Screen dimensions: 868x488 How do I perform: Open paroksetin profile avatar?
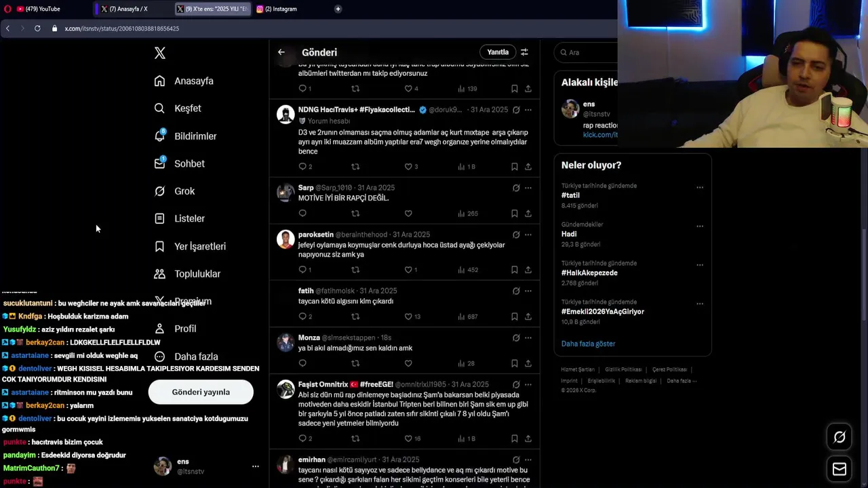click(x=285, y=239)
